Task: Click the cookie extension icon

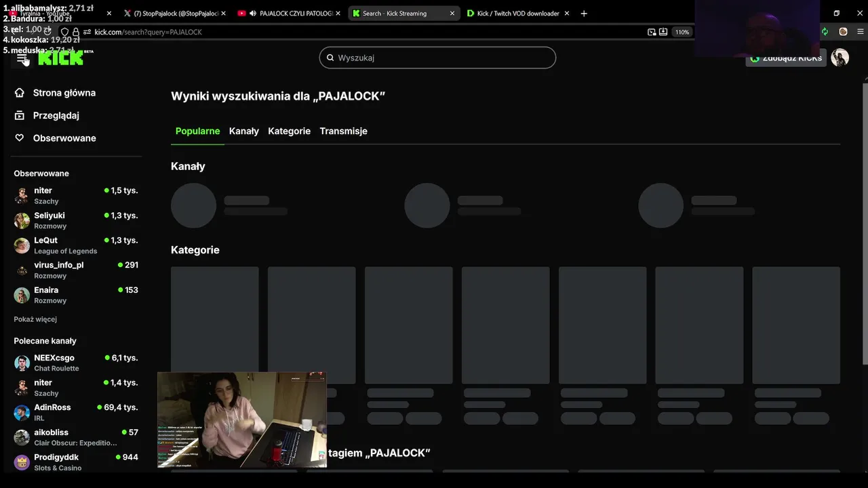Action: [843, 32]
